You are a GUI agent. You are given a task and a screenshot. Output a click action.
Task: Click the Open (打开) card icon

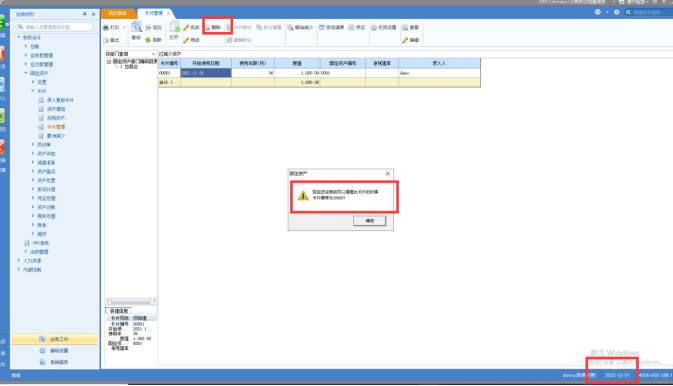(x=174, y=27)
